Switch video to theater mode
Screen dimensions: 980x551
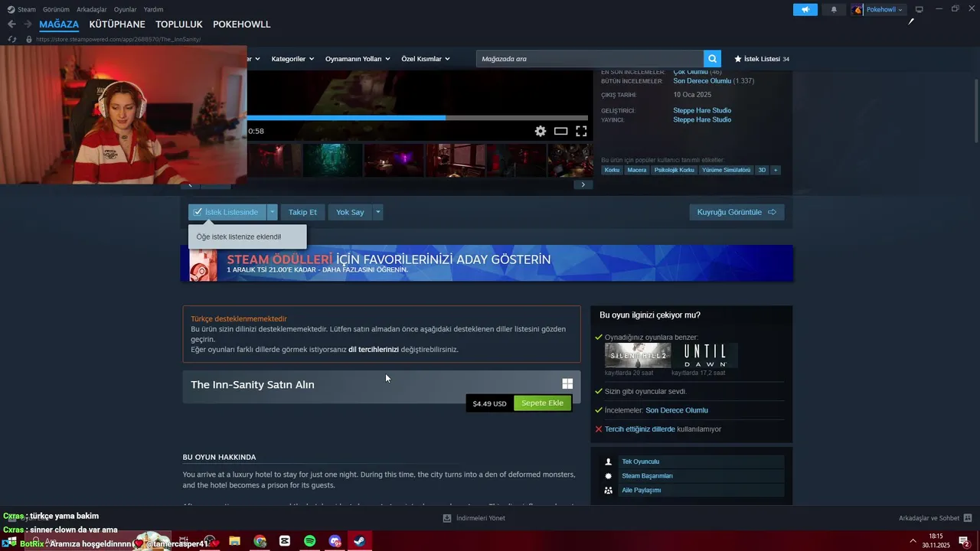(x=560, y=131)
